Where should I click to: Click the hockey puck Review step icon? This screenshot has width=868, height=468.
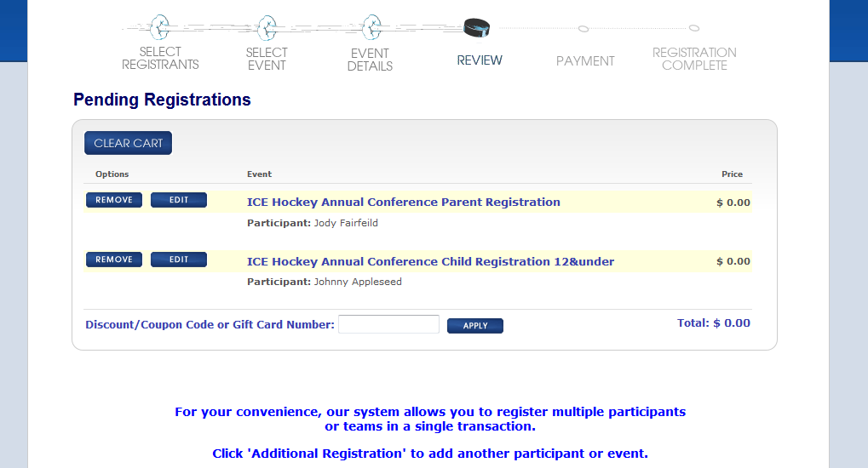pyautogui.click(x=477, y=29)
